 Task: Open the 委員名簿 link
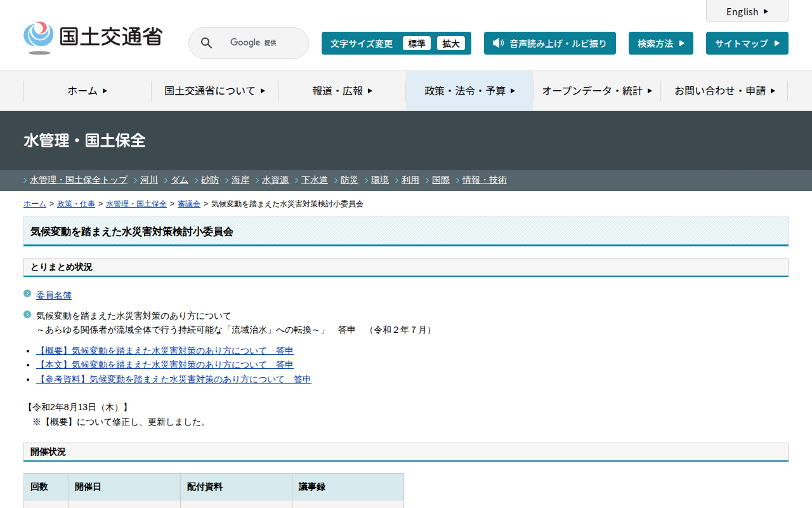(54, 295)
